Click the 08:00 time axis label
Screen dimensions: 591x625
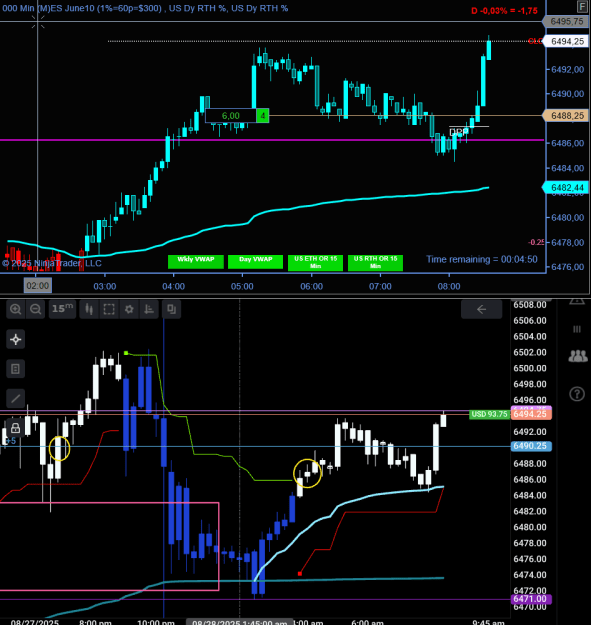[x=449, y=286]
